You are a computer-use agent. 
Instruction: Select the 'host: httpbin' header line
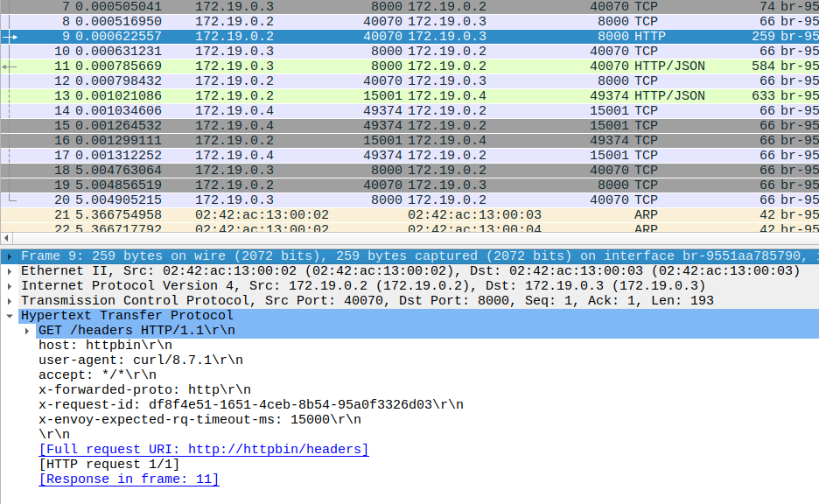105,346
